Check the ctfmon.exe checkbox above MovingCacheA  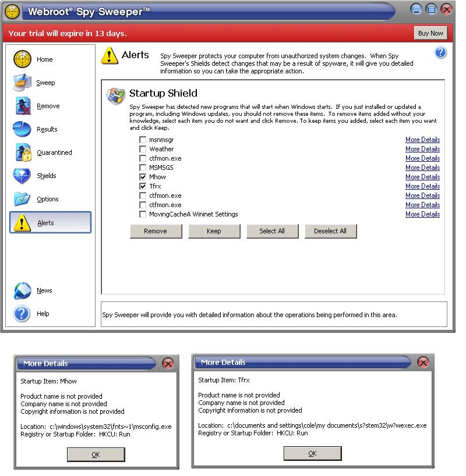pyautogui.click(x=143, y=205)
